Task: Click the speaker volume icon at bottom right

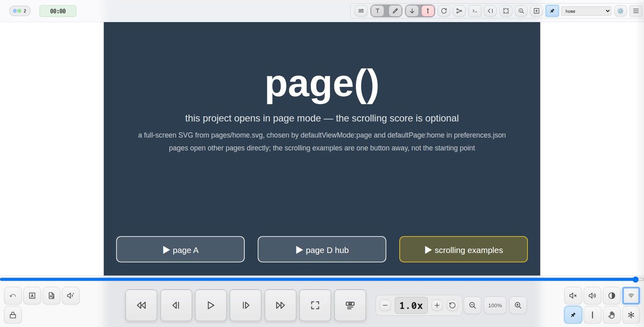Action: coord(592,296)
